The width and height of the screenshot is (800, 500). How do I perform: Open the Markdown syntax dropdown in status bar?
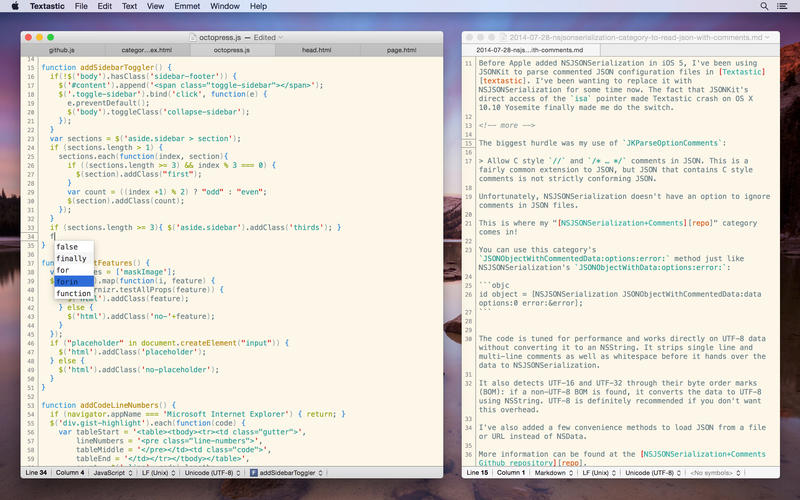[x=554, y=473]
